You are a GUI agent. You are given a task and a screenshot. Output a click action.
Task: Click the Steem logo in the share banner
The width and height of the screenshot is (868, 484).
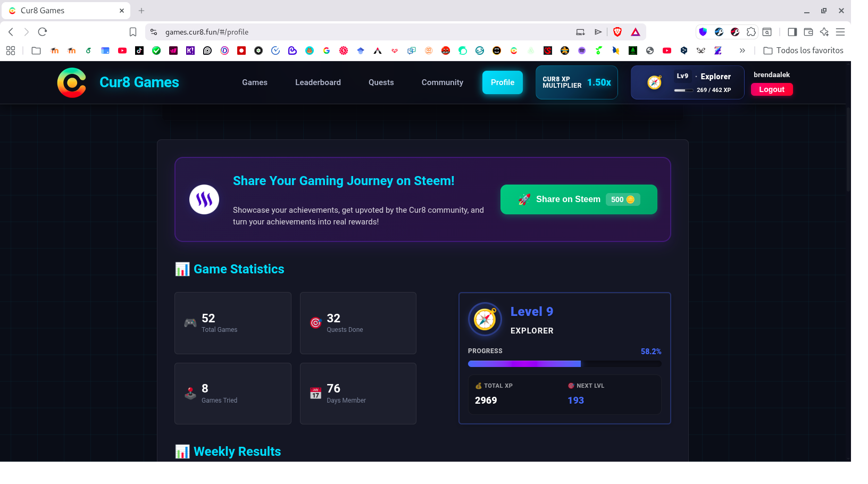(x=204, y=199)
